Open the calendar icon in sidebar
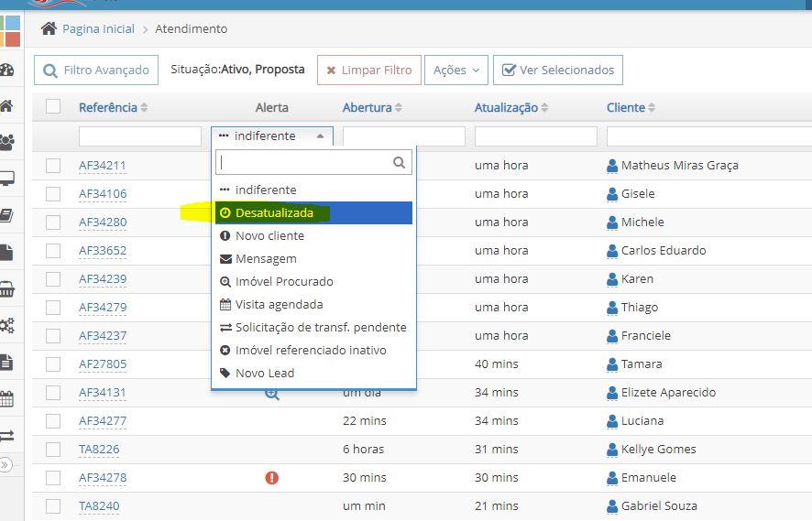This screenshot has height=521, width=812. click(7, 398)
